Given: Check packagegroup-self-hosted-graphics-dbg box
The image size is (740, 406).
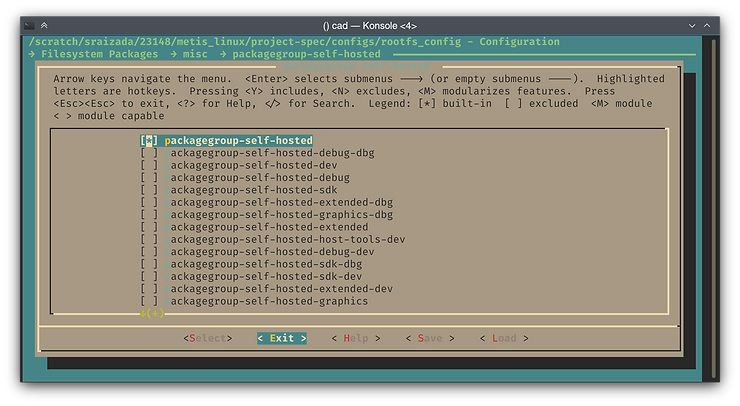Looking at the screenshot, I should pos(149,215).
